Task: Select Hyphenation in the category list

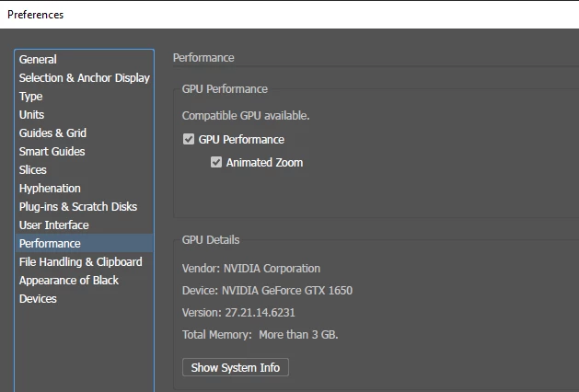Action: point(50,189)
